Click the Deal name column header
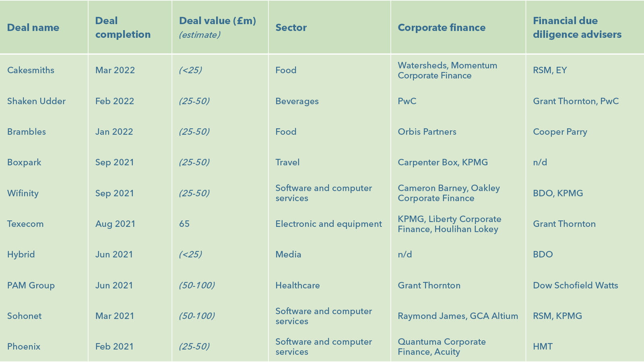 coord(33,27)
